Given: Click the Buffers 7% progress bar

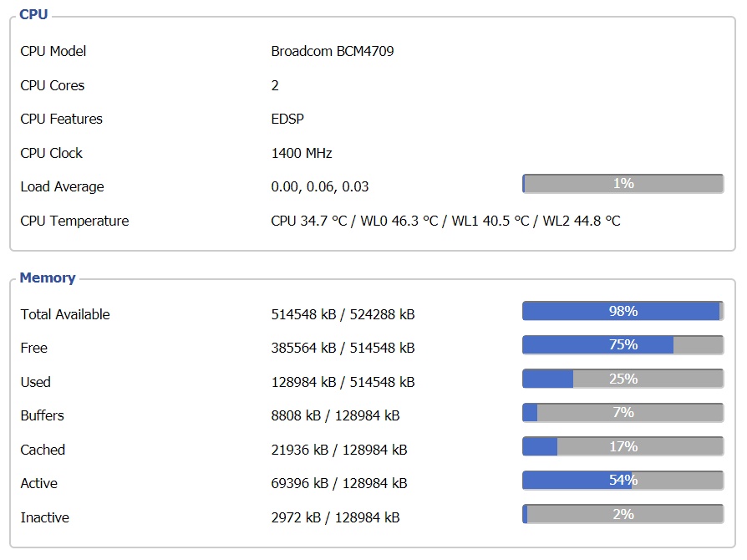Looking at the screenshot, I should pos(623,412).
